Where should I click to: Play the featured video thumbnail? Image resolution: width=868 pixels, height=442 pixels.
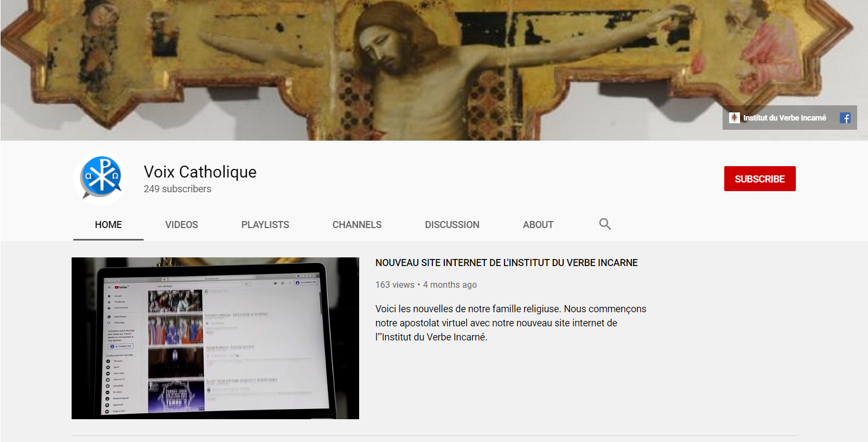point(215,338)
